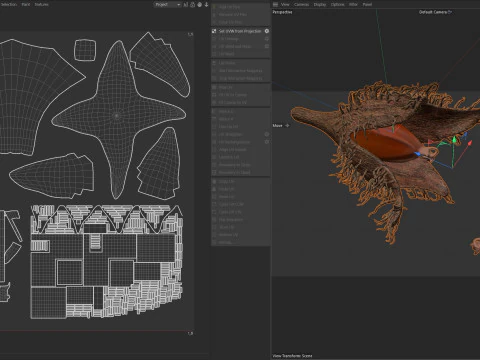
Task: Open the viewport Cameras menu
Action: coord(301,4)
